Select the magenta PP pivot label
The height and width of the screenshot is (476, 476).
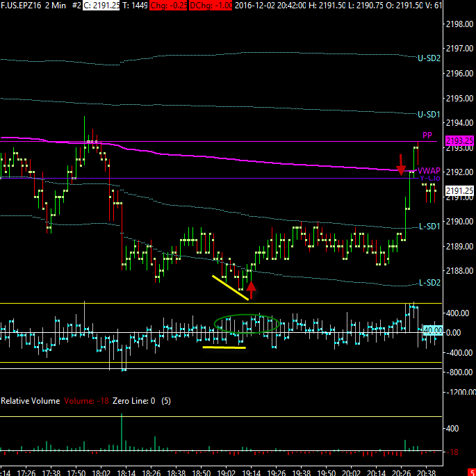427,136
